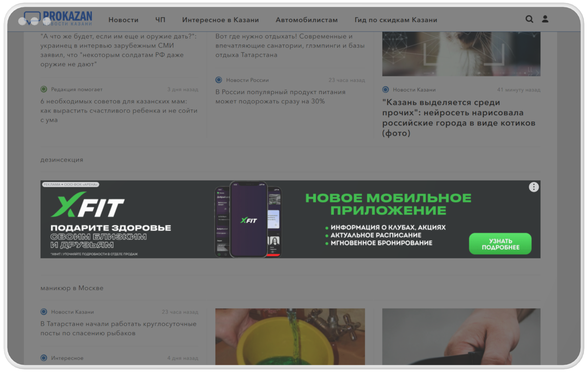Click the '4 дня назад' timestamp
The height and width of the screenshot is (372, 588).
tap(183, 358)
